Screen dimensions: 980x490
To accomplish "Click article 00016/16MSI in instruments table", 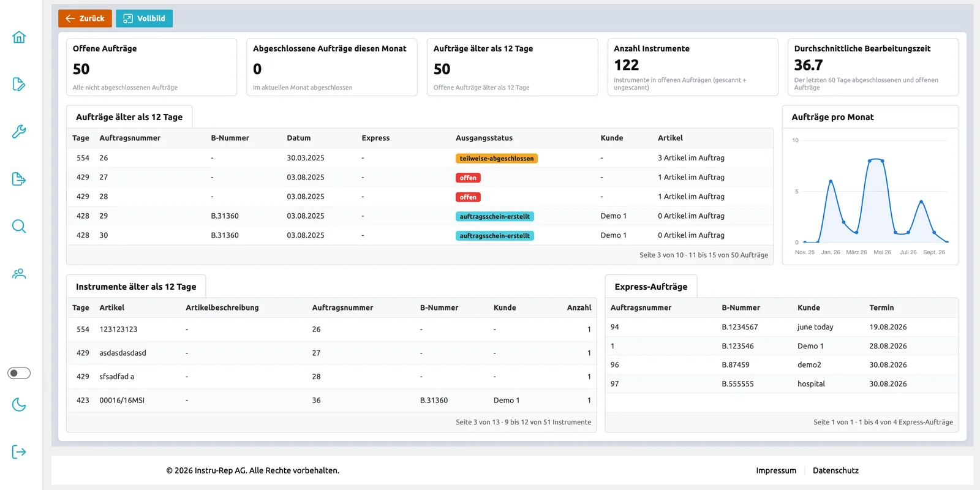I will (x=122, y=401).
